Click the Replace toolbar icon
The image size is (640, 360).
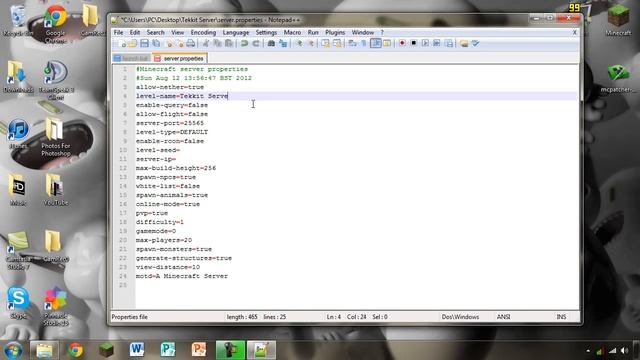(282, 43)
